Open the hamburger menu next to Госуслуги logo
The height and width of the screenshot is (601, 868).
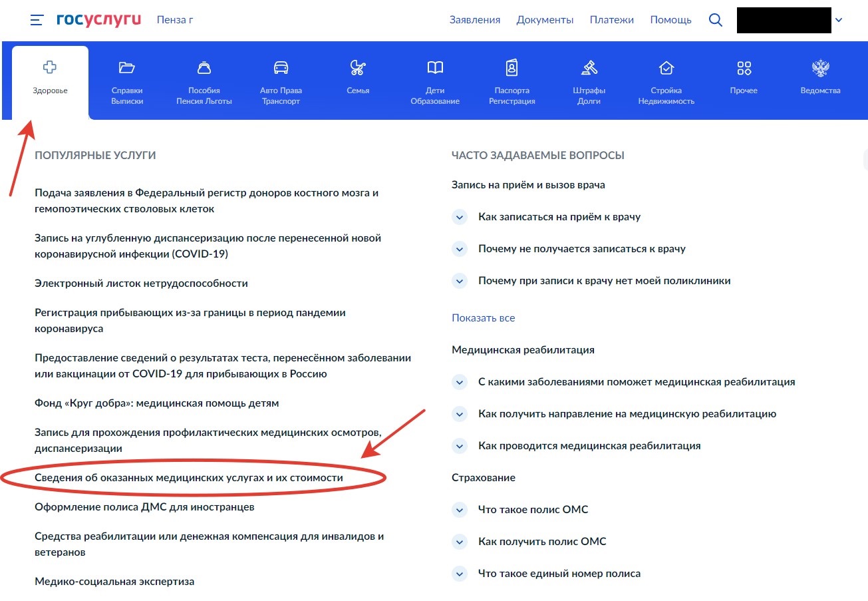coord(37,20)
